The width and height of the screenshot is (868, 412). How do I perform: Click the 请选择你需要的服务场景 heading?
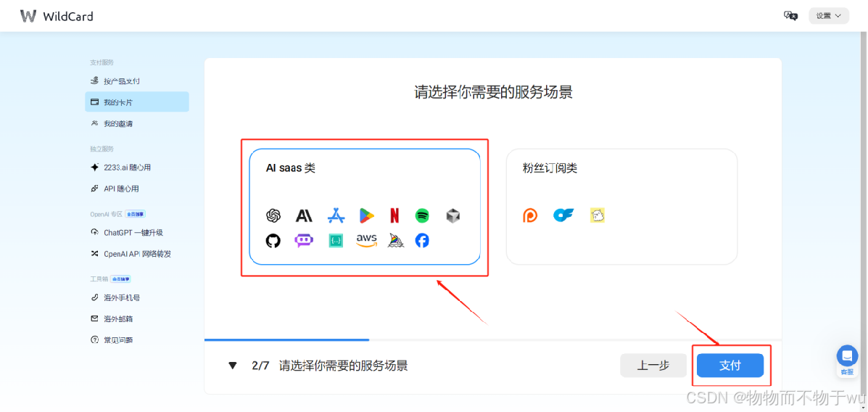coord(493,92)
